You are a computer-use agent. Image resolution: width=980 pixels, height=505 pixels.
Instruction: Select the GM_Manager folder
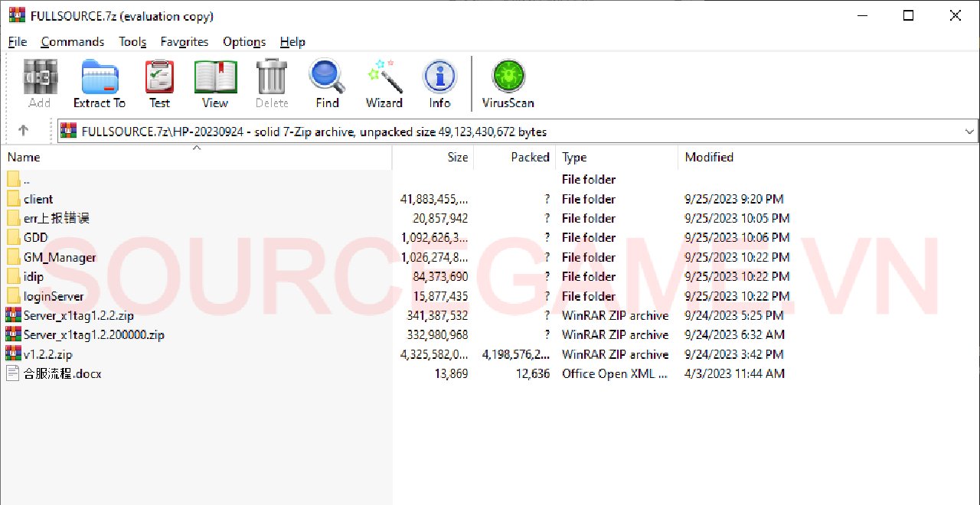60,257
